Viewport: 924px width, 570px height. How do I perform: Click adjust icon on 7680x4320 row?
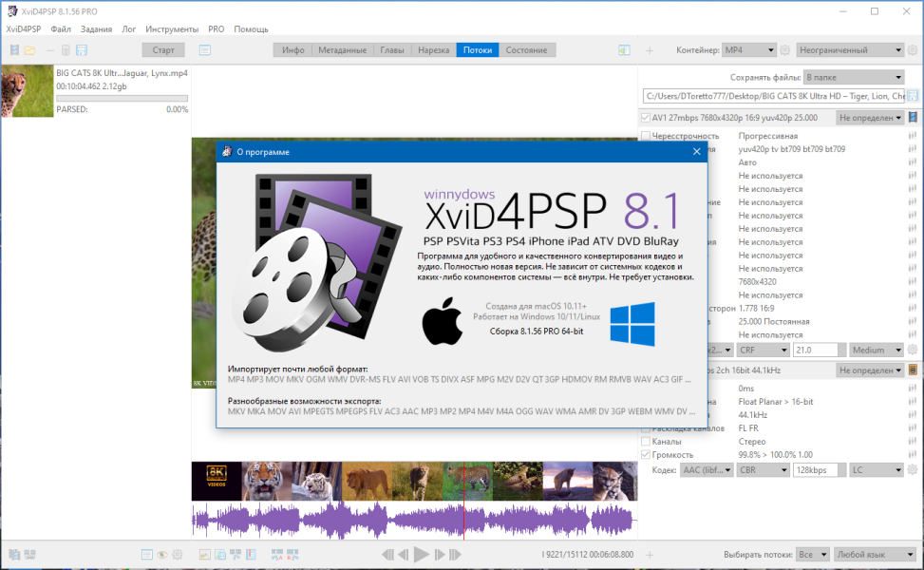click(x=913, y=281)
